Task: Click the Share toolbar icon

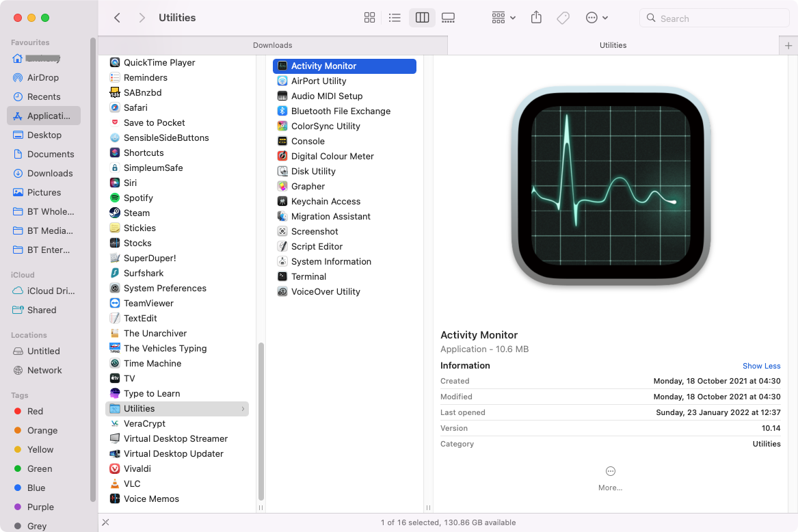Action: tap(536, 18)
